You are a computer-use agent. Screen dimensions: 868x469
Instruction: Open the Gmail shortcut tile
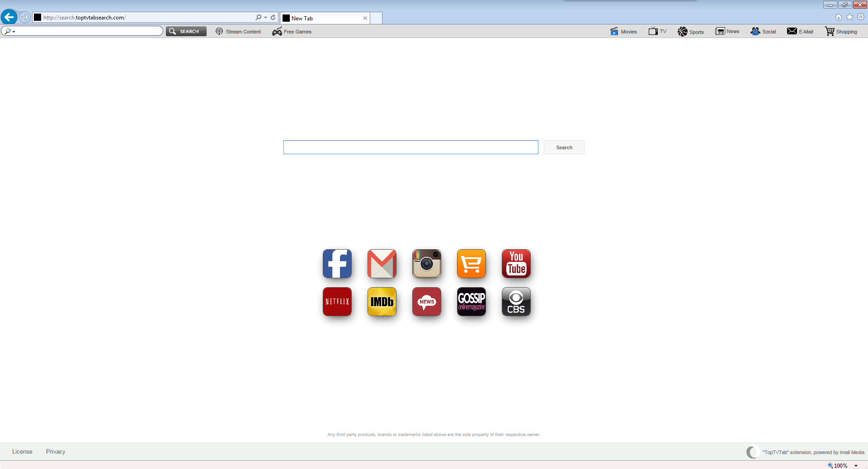tap(382, 264)
